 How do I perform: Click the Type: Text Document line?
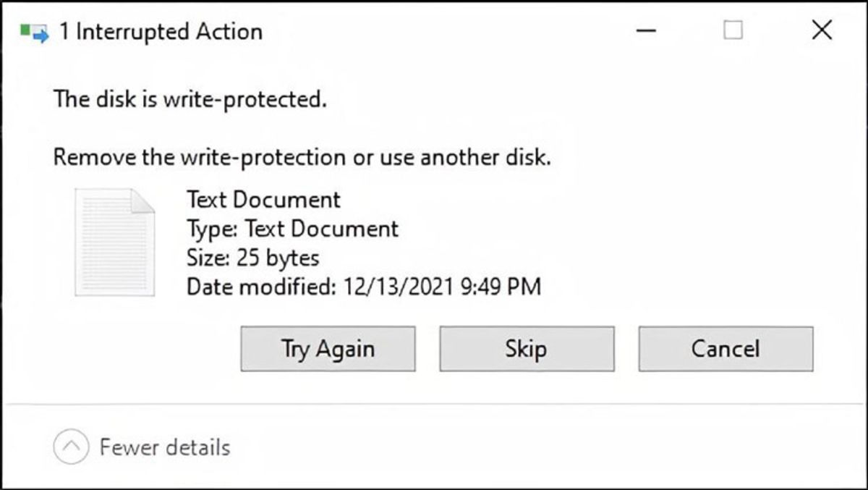tap(292, 229)
